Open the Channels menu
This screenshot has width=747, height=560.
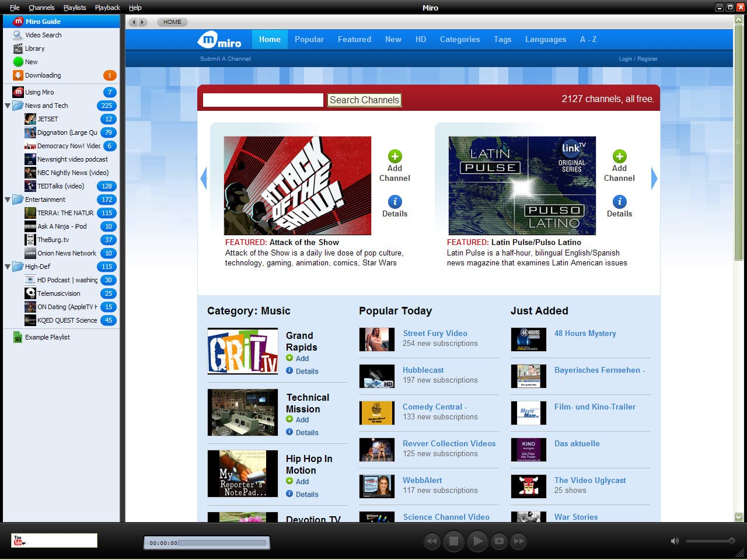click(41, 8)
